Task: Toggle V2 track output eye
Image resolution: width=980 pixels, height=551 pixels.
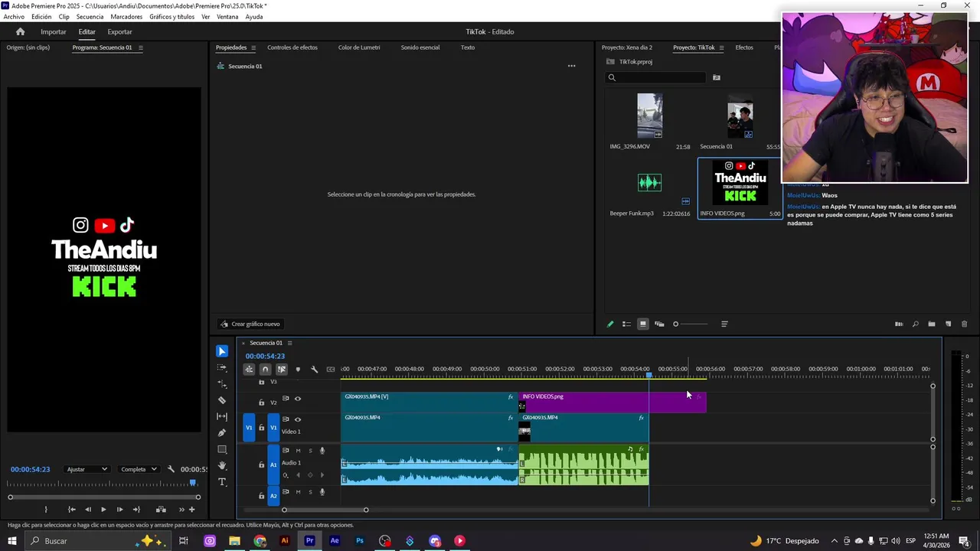Action: 298,399
